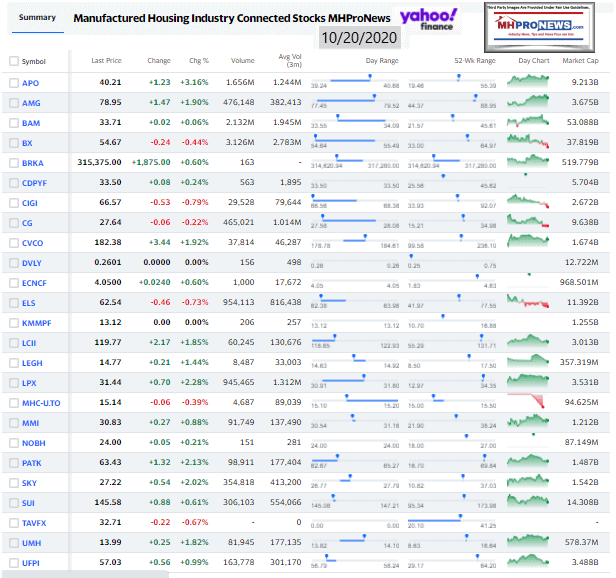The height and width of the screenshot is (578, 616).
Task: Sort list by Last Price header
Action: (106, 61)
